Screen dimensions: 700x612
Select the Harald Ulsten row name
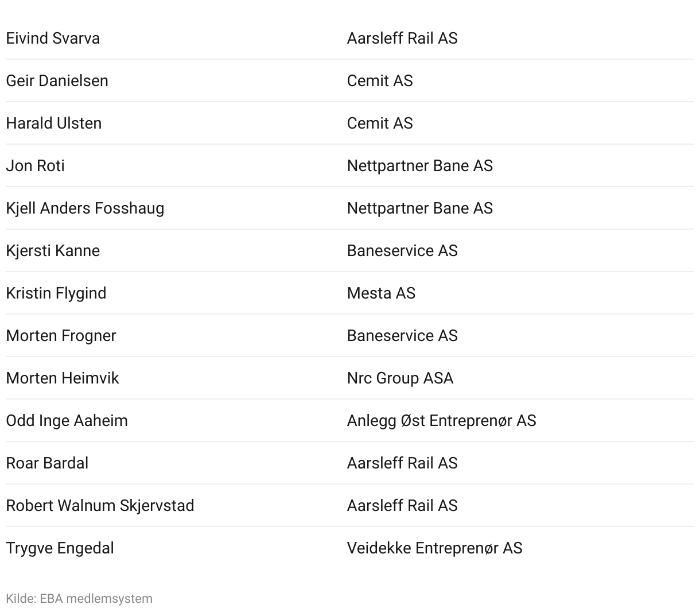coord(54,123)
